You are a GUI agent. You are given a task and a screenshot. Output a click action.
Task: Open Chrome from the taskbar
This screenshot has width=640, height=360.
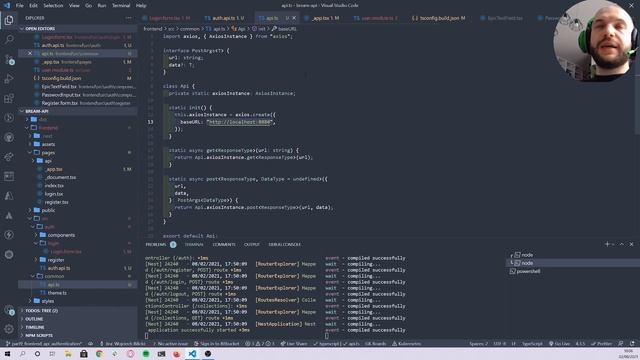99,353
